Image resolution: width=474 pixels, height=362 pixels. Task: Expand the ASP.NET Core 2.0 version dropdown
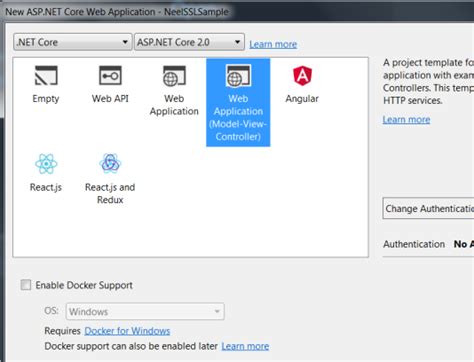189,42
